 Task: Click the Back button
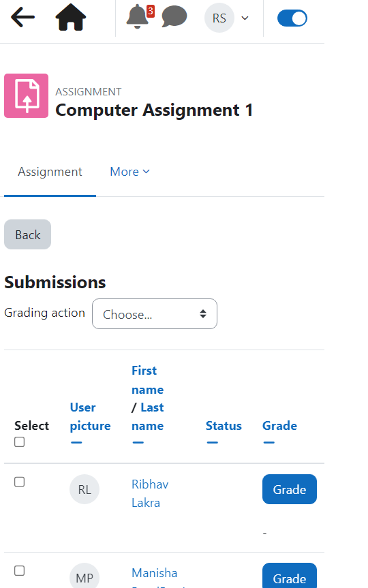27,234
